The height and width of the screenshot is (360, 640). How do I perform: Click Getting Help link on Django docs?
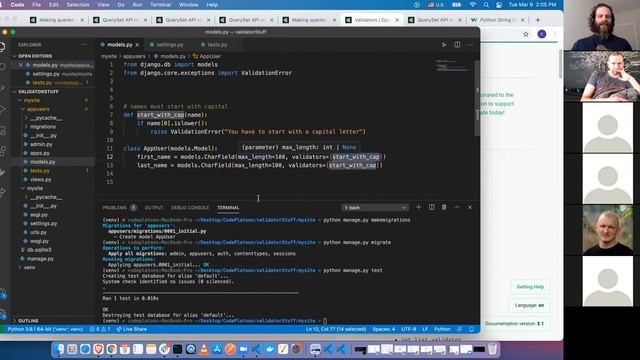coord(530,287)
